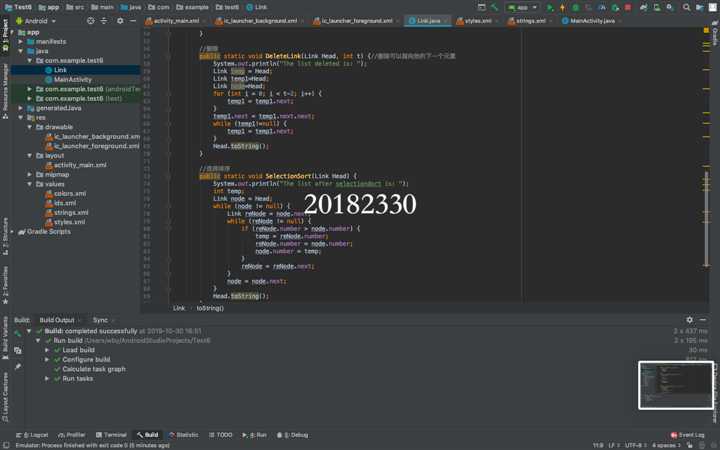
Task: Click the Search Everywhere magnifier icon
Action: [x=686, y=7]
